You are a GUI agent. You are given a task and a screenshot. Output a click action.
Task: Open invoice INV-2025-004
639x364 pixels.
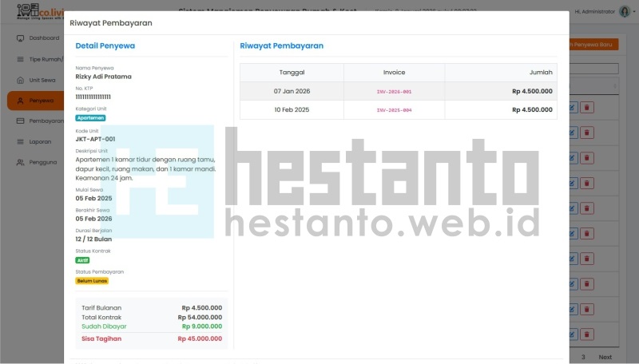click(394, 109)
